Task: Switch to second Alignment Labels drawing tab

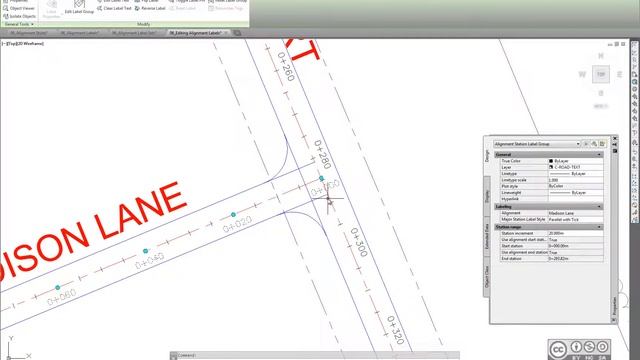Action: pos(80,33)
